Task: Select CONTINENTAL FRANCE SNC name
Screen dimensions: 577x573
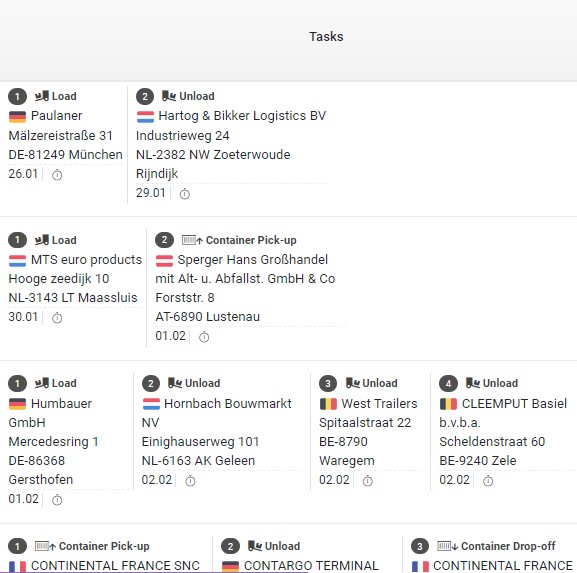Action: coord(115,566)
